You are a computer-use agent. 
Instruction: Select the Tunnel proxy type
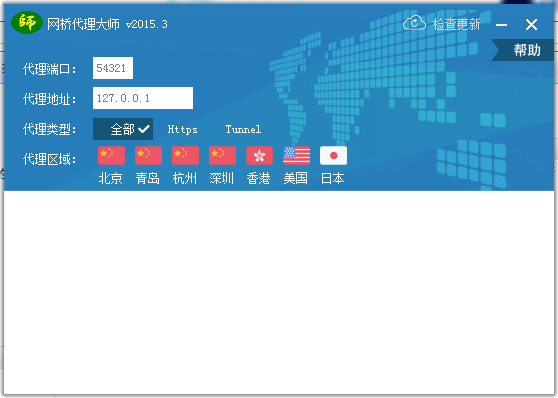[x=243, y=129]
